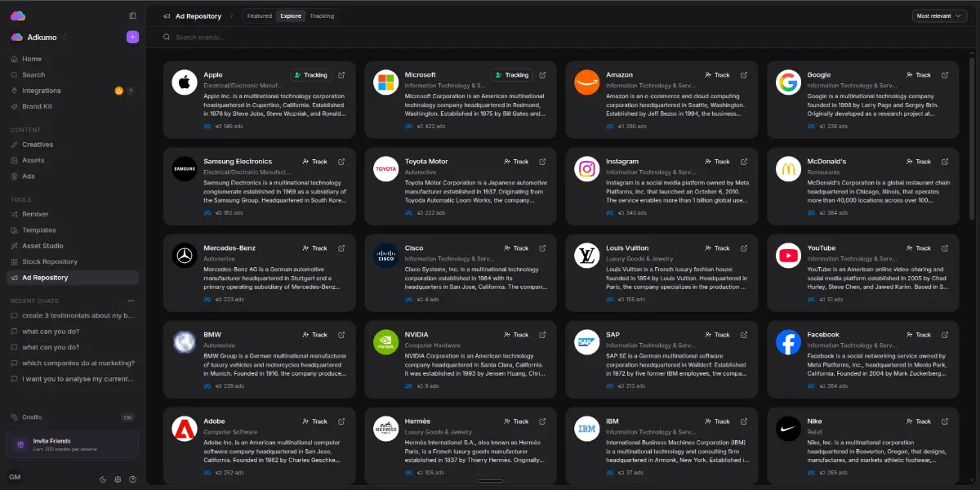Open Samsung Electronics external link icon
The height and width of the screenshot is (490, 980).
341,162
